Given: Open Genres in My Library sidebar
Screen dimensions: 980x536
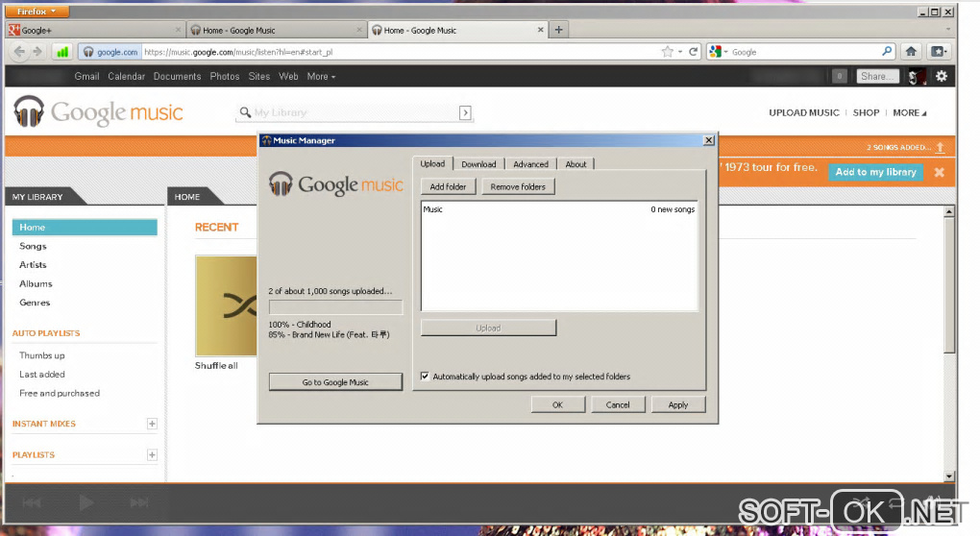Looking at the screenshot, I should 35,303.
